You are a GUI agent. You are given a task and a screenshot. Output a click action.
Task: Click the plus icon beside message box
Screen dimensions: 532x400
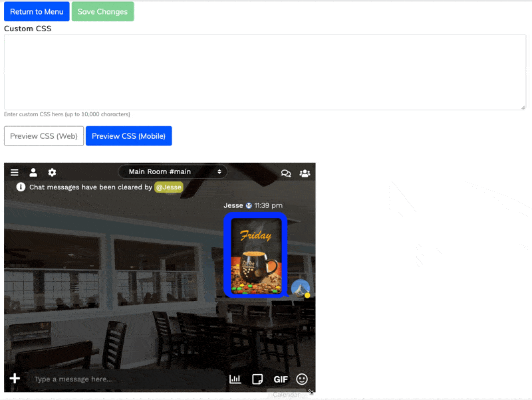tap(15, 379)
